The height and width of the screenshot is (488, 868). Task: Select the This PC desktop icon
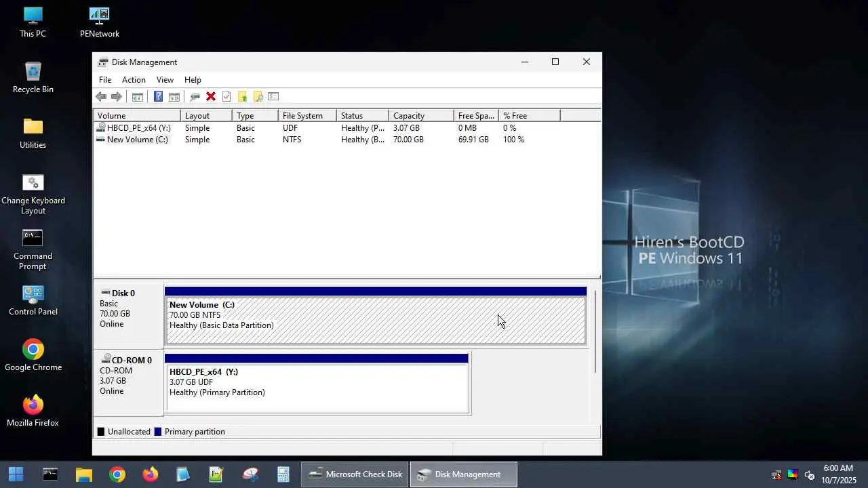[33, 22]
